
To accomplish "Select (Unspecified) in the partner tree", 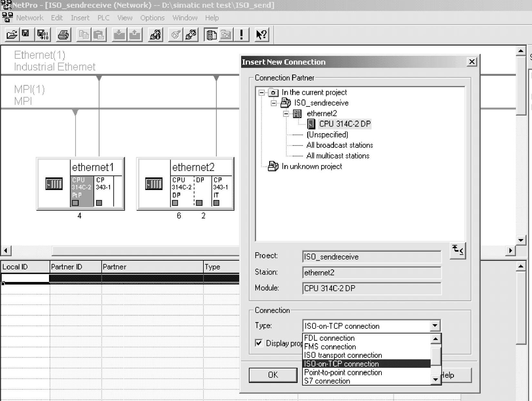I will [327, 135].
